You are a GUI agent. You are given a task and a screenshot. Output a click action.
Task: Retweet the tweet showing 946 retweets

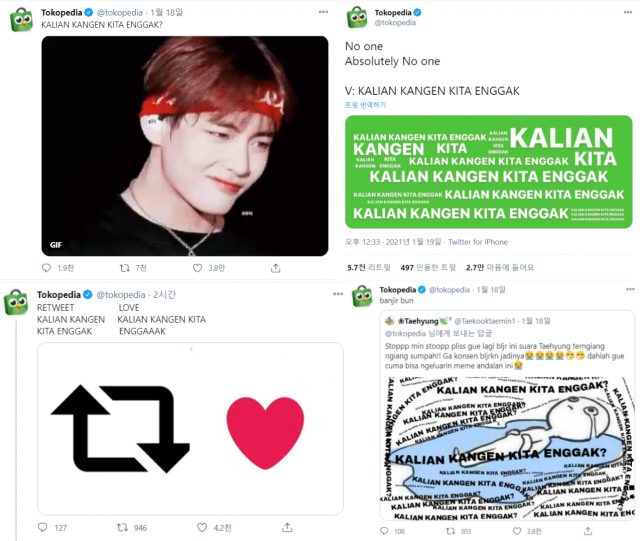(x=122, y=528)
